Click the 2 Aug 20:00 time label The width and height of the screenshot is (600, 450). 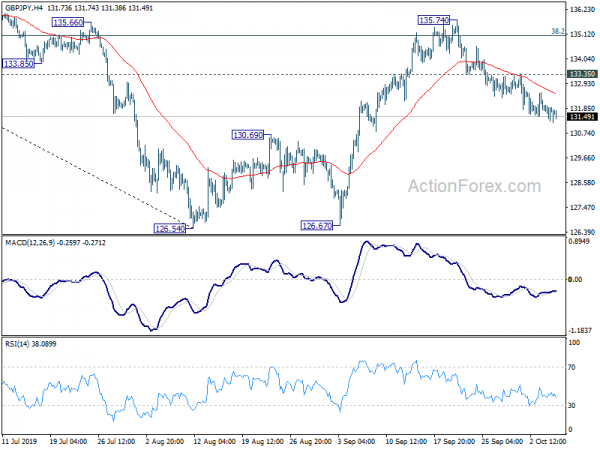165,441
